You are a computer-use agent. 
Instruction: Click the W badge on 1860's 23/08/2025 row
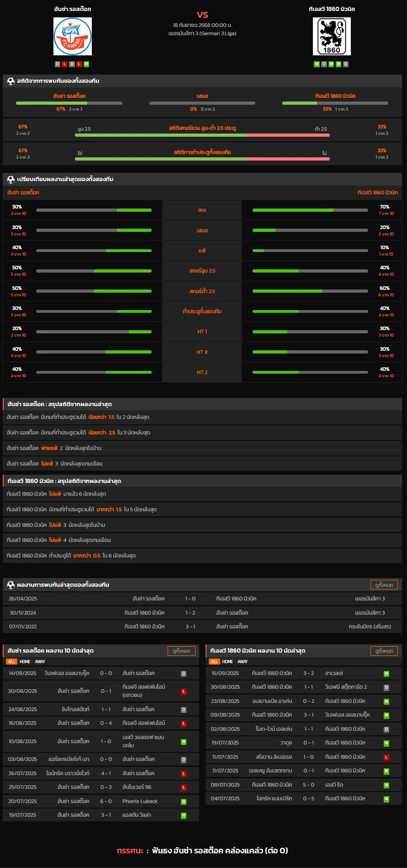click(386, 702)
